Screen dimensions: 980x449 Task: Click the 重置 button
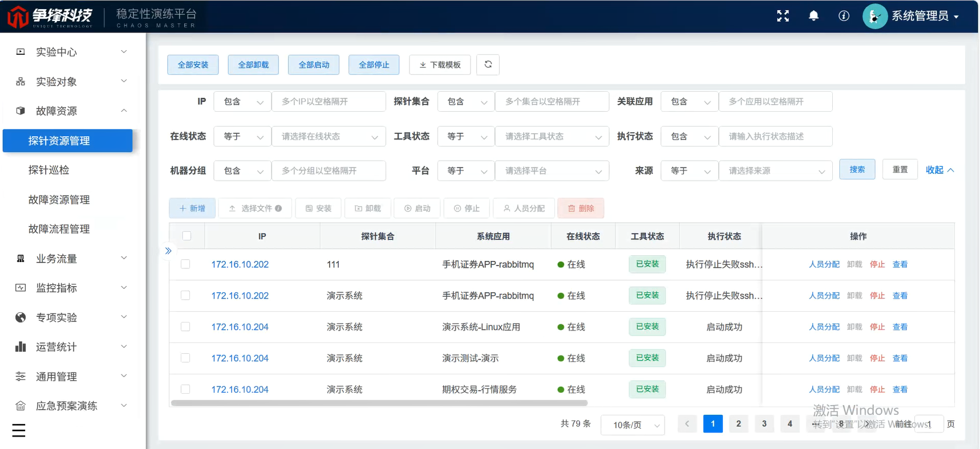tap(900, 169)
